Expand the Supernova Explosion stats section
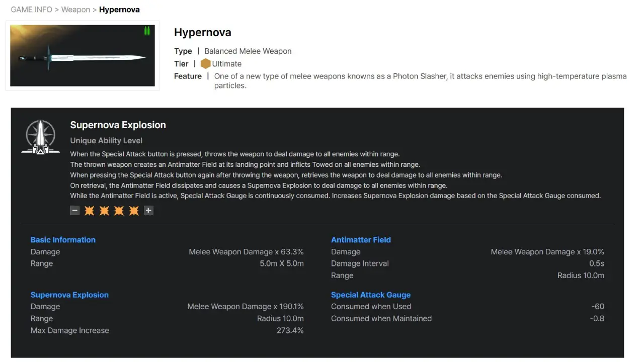644x362 pixels. (x=69, y=295)
